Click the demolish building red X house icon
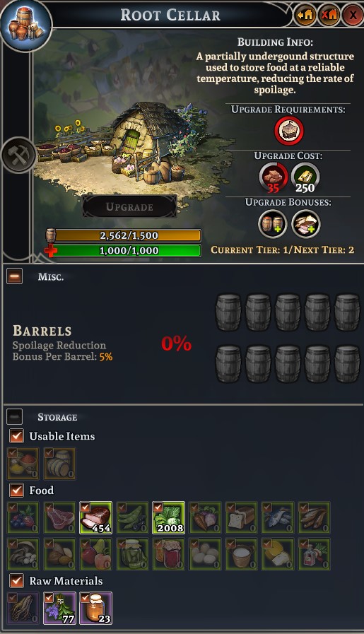The width and height of the screenshot is (364, 634). tap(329, 16)
